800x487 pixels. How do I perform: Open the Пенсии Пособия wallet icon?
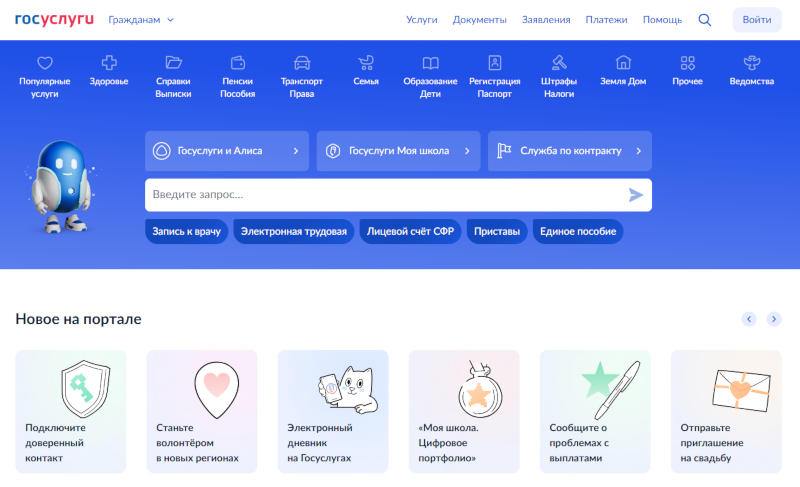(238, 63)
